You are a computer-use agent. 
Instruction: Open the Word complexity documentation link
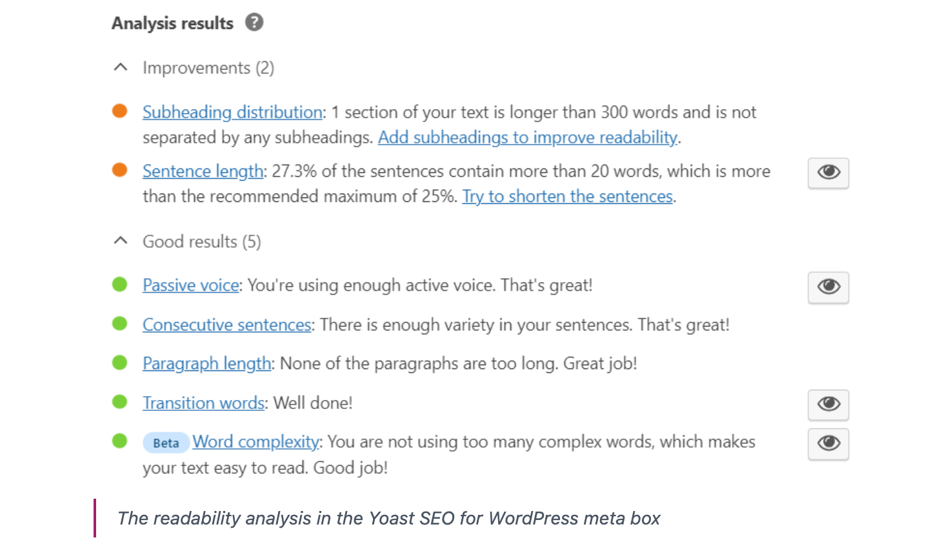[255, 442]
